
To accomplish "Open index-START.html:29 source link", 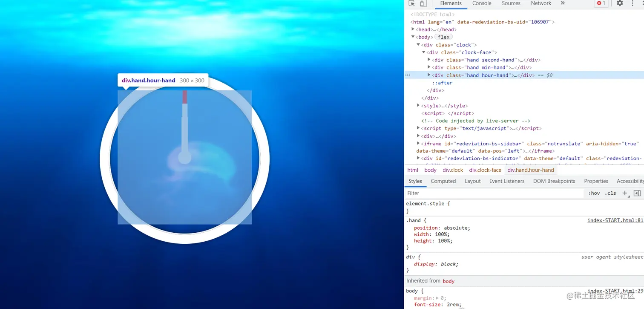I will pos(615,291).
